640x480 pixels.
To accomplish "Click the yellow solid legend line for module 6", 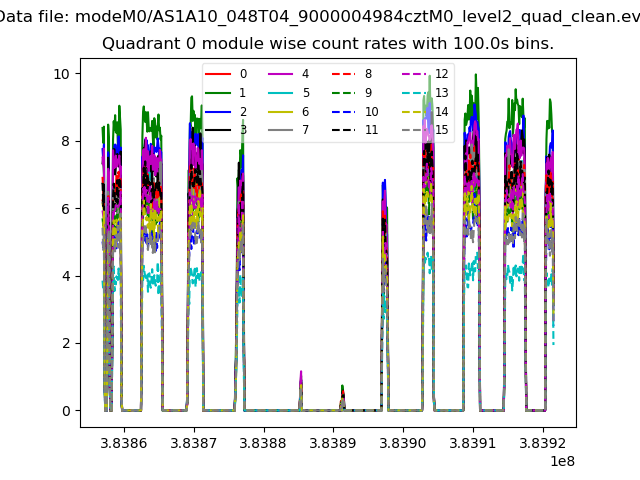I will coord(281,111).
